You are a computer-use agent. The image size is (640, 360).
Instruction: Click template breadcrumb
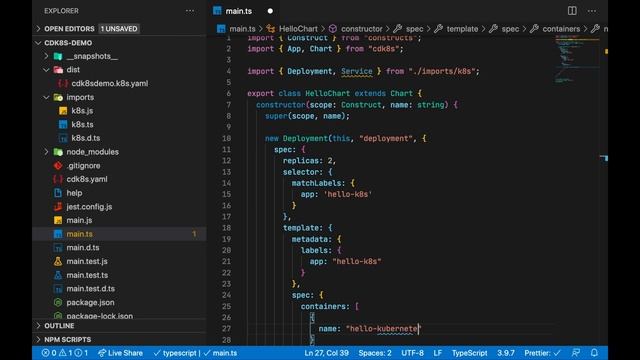click(x=462, y=29)
